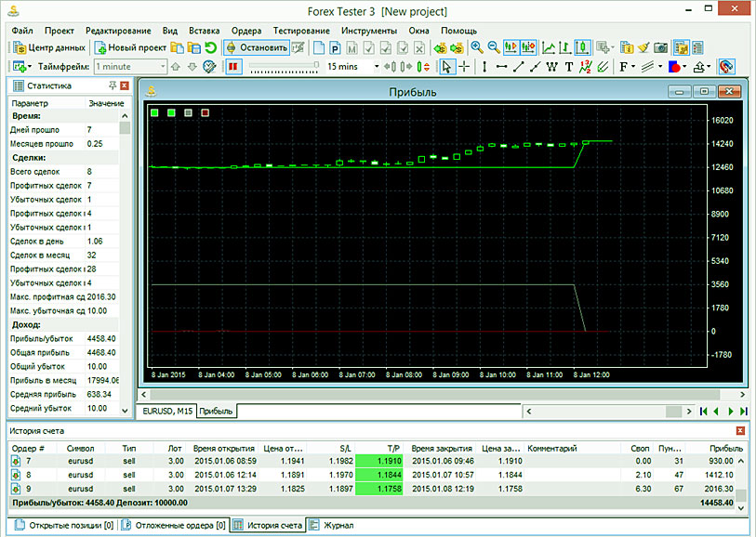Open the Тестирование menu
Image resolution: width=756 pixels, height=537 pixels.
301,31
